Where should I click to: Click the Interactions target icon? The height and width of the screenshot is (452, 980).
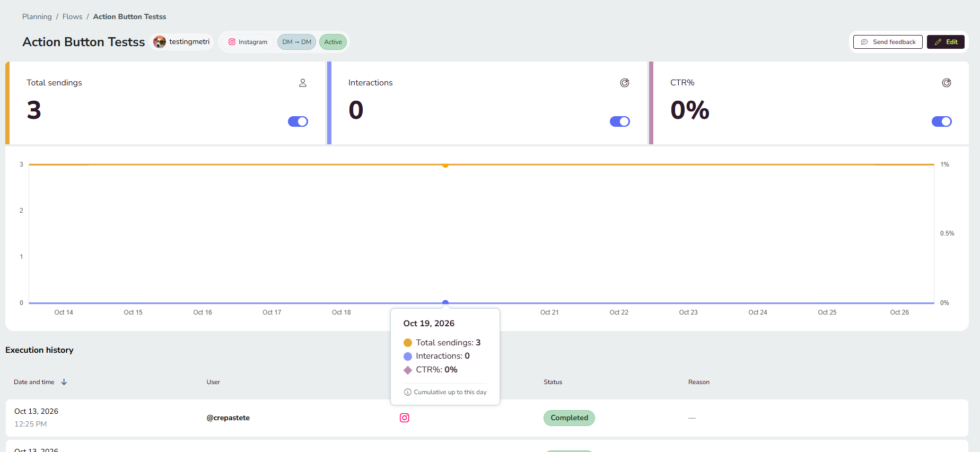625,83
